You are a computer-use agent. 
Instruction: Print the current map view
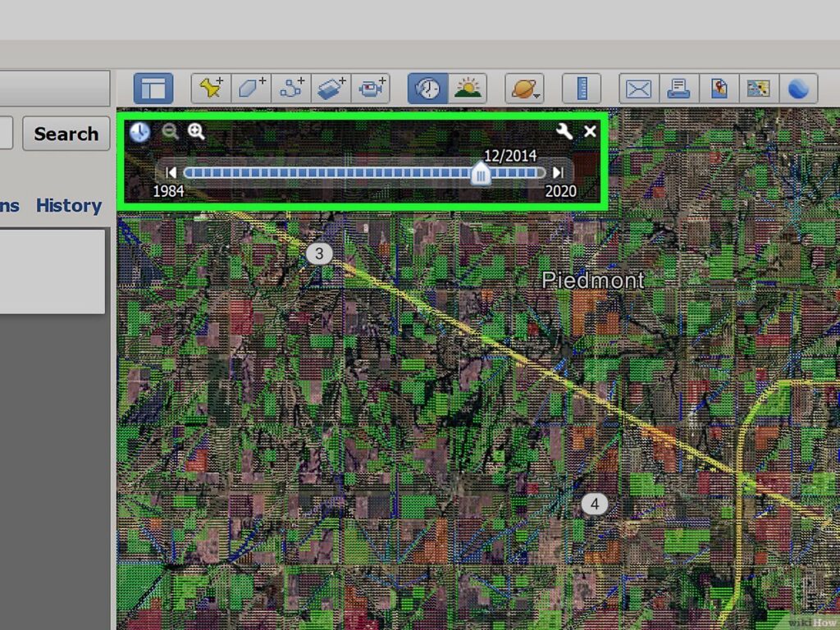[679, 89]
